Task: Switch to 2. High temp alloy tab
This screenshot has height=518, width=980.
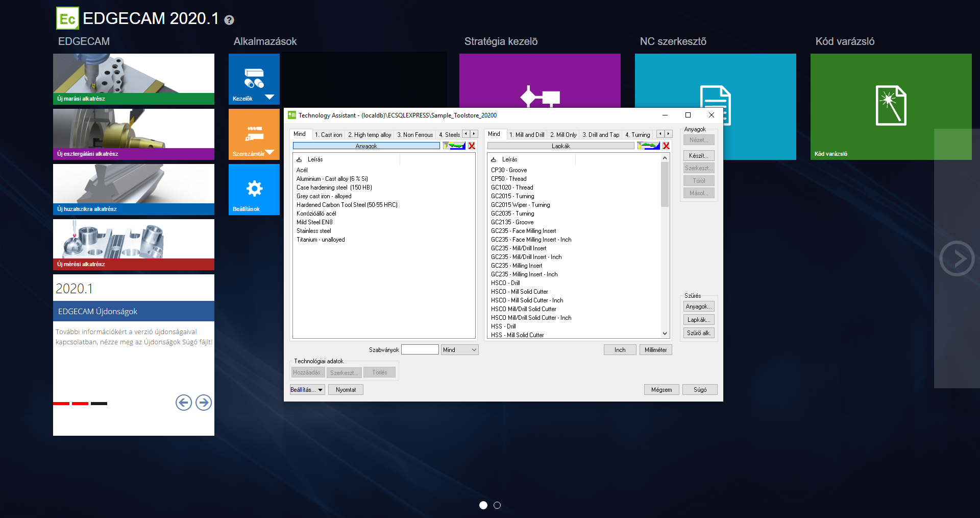Action: pyautogui.click(x=370, y=135)
